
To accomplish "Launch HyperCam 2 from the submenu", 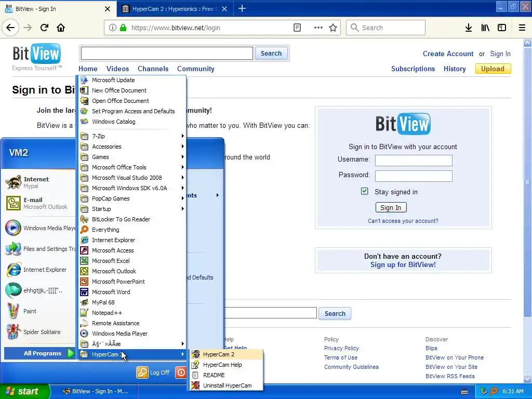I will pyautogui.click(x=225, y=354).
